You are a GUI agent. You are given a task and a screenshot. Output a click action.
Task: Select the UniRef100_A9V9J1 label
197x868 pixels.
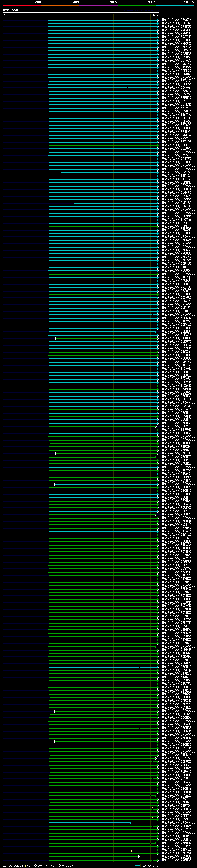pyautogui.click(x=177, y=819)
